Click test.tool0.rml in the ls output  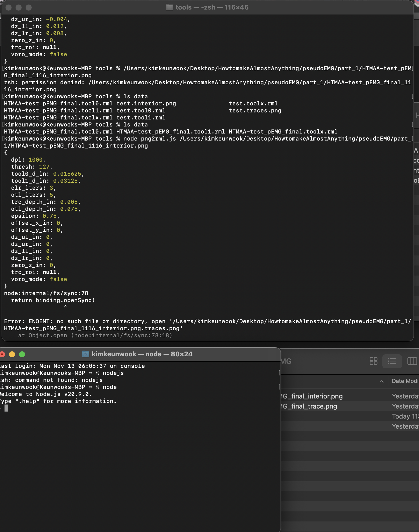click(141, 111)
